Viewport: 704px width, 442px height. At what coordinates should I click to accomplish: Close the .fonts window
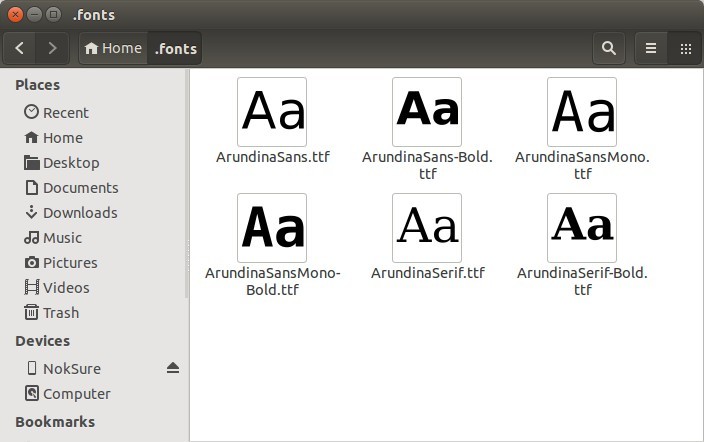(x=15, y=14)
